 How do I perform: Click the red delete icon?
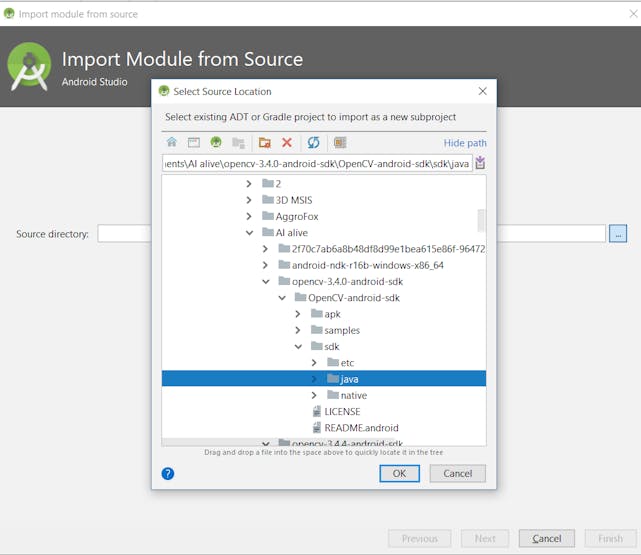pos(287,143)
